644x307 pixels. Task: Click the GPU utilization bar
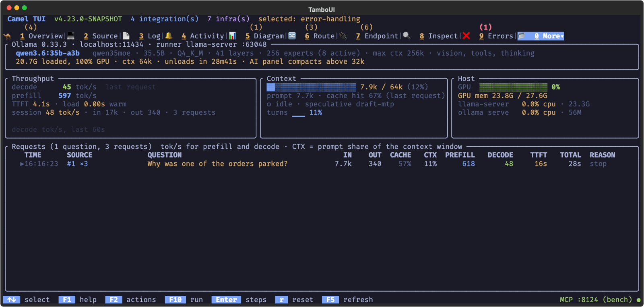[x=513, y=87]
